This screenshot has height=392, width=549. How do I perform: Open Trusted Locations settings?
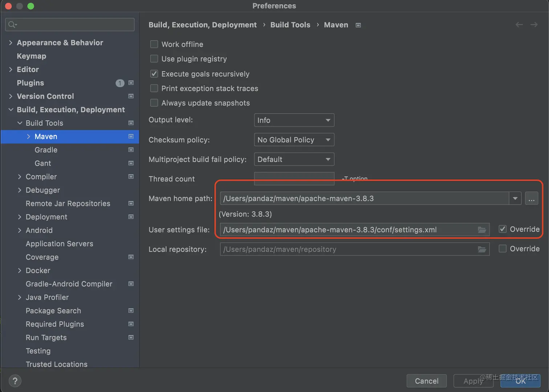pyautogui.click(x=56, y=364)
